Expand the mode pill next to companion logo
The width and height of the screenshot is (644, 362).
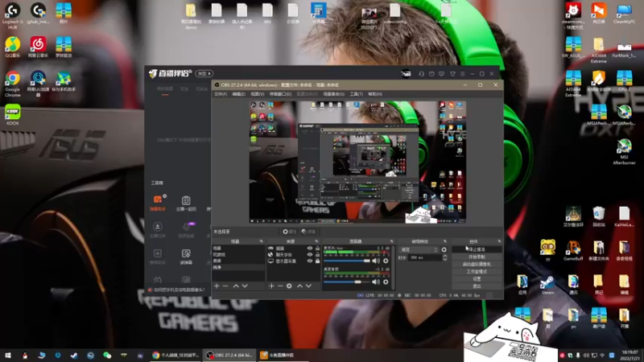pyautogui.click(x=204, y=74)
